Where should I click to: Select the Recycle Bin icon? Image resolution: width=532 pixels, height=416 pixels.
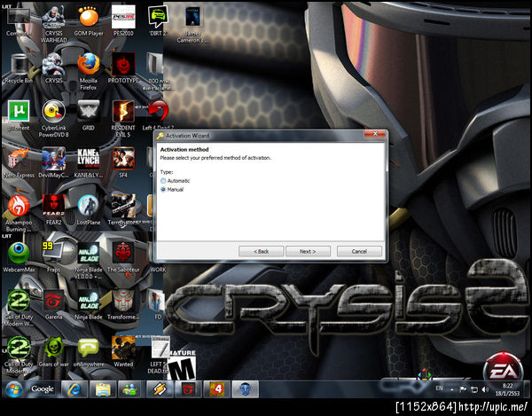tap(19, 68)
